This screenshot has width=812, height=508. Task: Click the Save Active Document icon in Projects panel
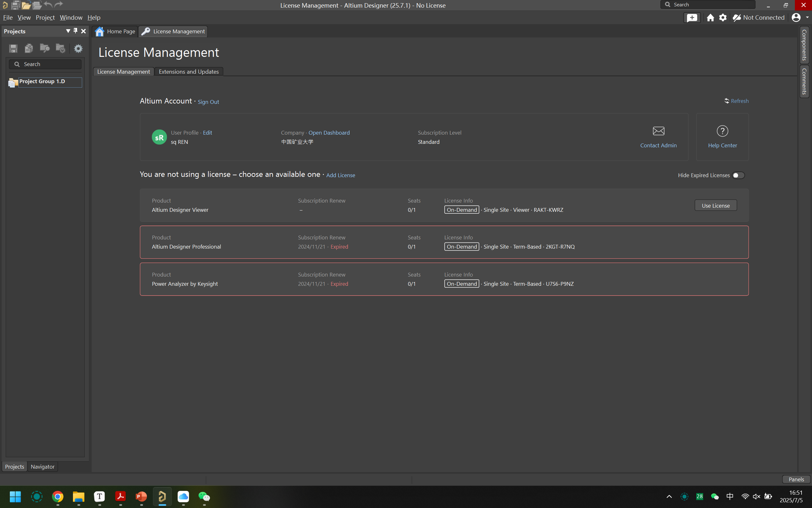tap(13, 48)
